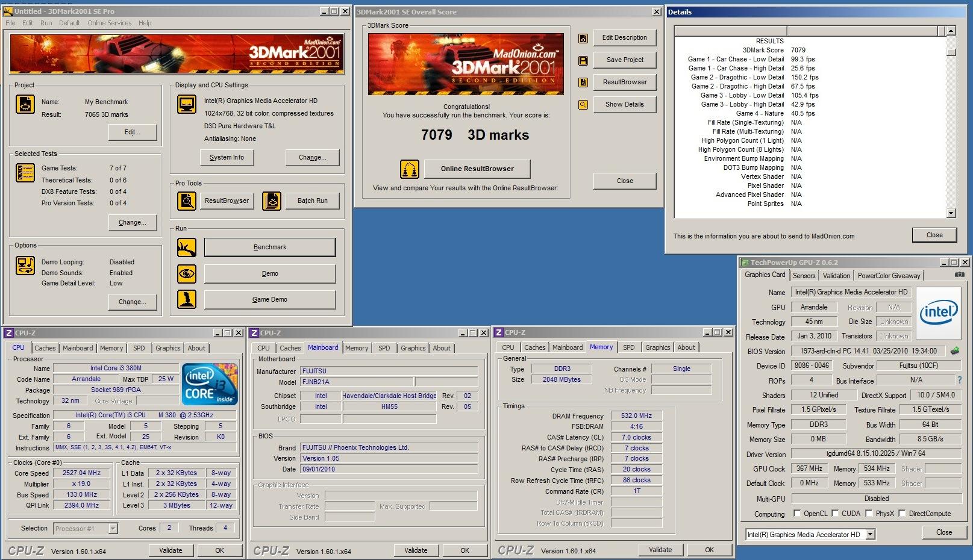Click the Benchmark button

point(270,247)
